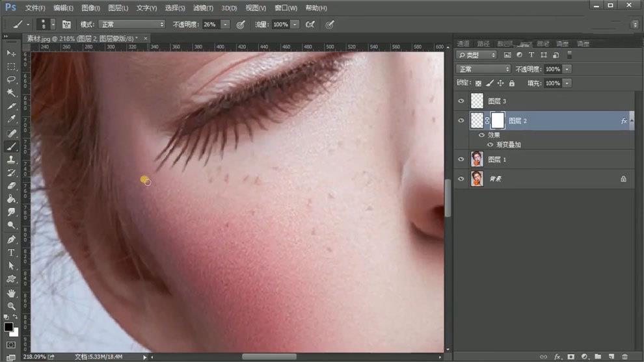Open the layer blend mode 正常 dropdown
Screen dimensions: 644x362
[483, 69]
